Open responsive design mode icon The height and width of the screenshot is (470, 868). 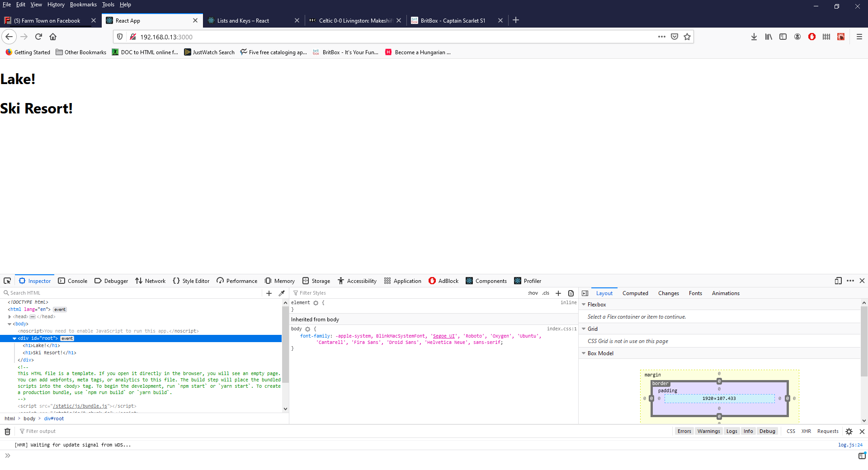[838, 281]
